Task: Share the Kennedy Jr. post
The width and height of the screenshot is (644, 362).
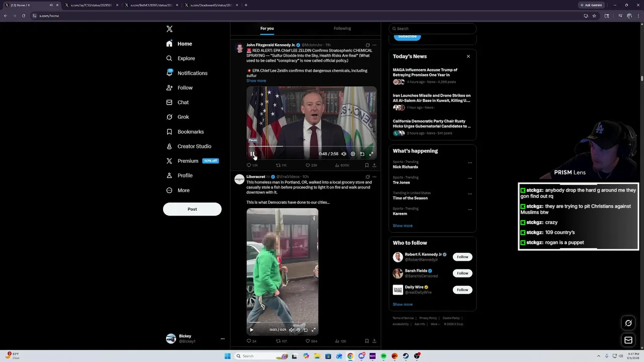Action: [374, 165]
